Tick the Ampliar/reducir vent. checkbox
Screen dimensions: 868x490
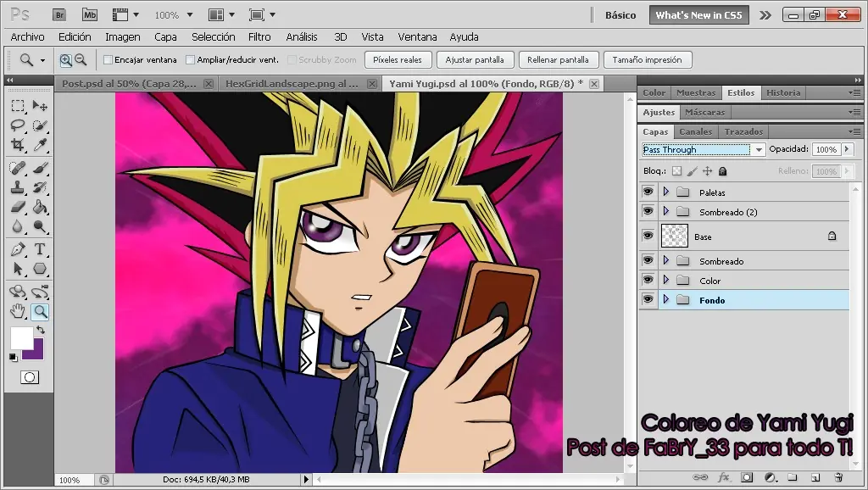[191, 60]
